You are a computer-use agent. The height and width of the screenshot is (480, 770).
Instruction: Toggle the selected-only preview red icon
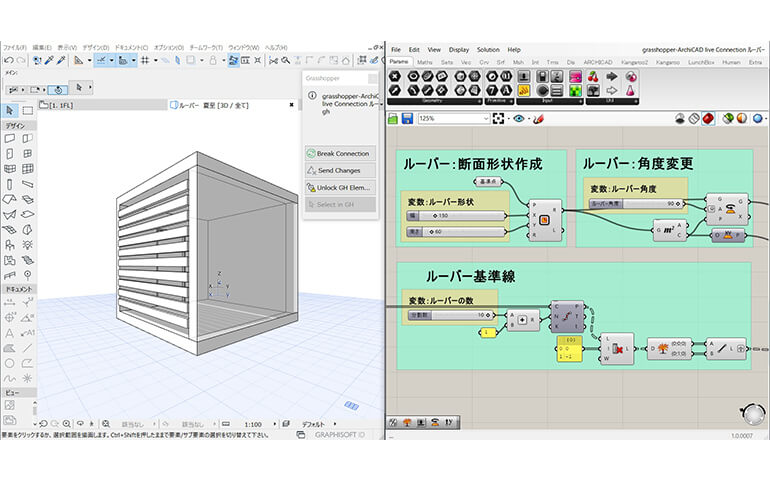pyautogui.click(x=708, y=118)
